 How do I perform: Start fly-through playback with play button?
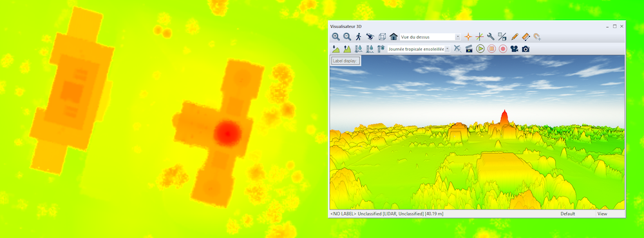[x=480, y=49]
